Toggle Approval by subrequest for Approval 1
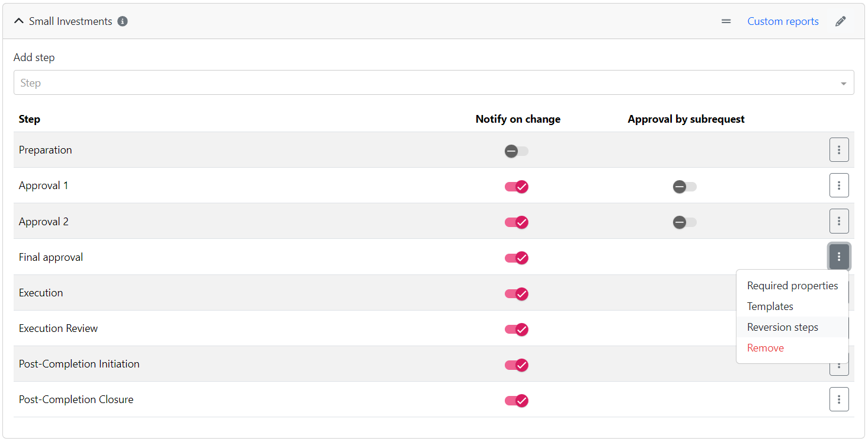 coord(685,187)
